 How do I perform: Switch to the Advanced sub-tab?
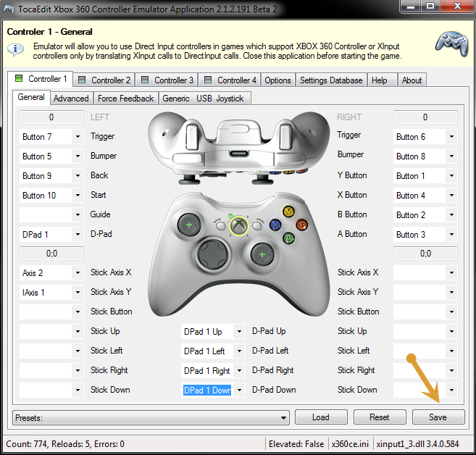coord(71,99)
